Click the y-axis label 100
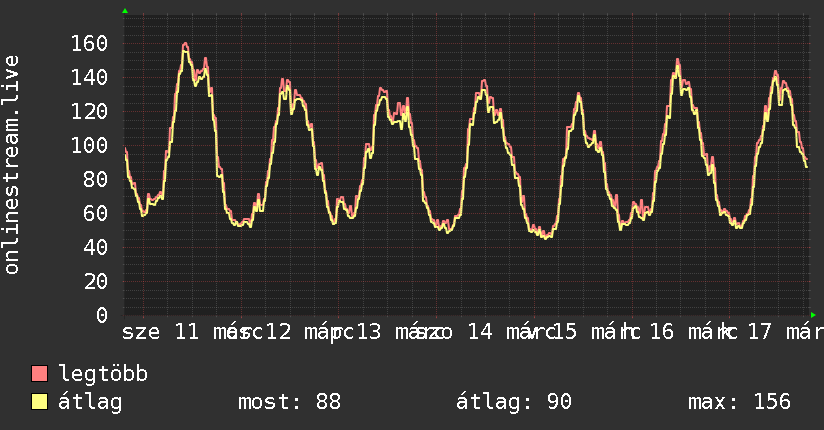 click(89, 146)
